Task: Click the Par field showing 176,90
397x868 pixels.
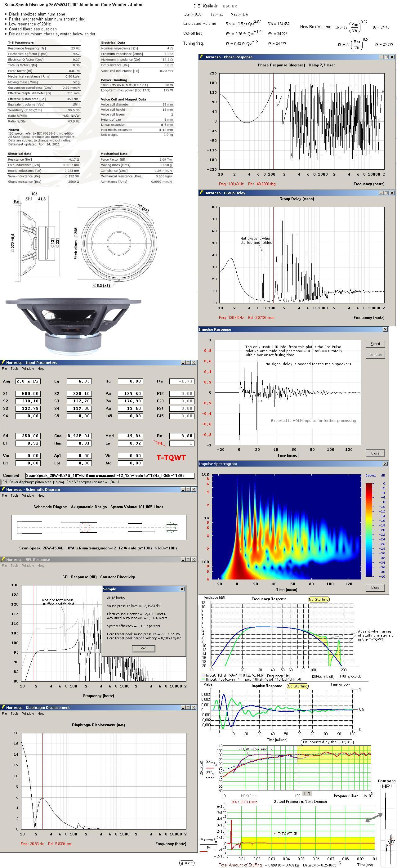Action: [130, 401]
